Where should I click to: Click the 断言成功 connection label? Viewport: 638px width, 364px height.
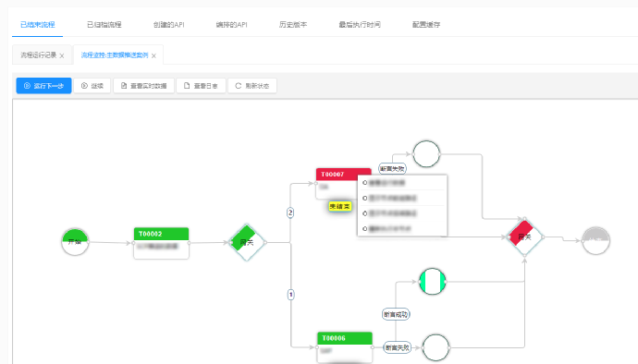(x=396, y=314)
